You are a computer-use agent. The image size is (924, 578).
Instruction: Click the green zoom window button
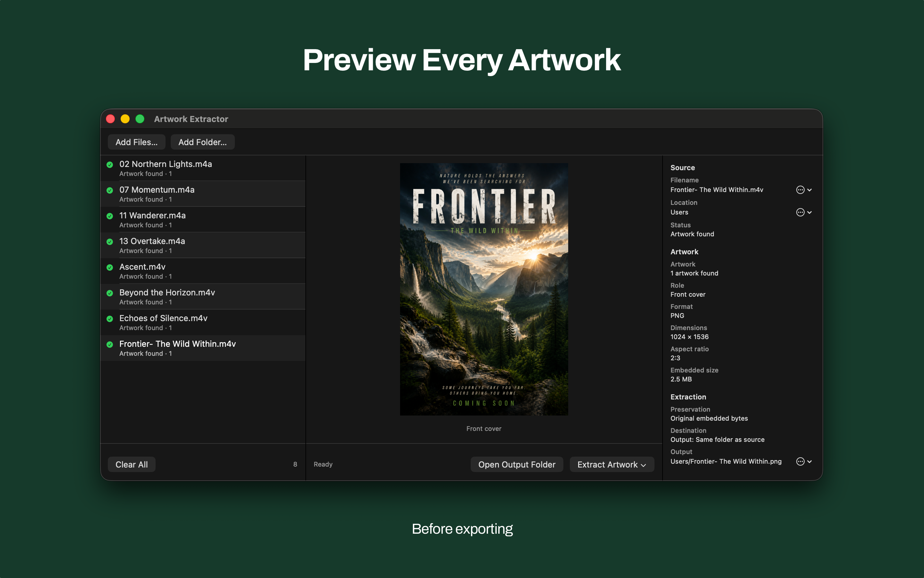[140, 119]
